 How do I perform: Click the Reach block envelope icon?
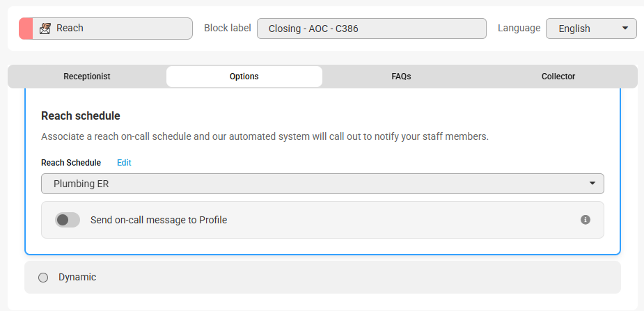45,29
